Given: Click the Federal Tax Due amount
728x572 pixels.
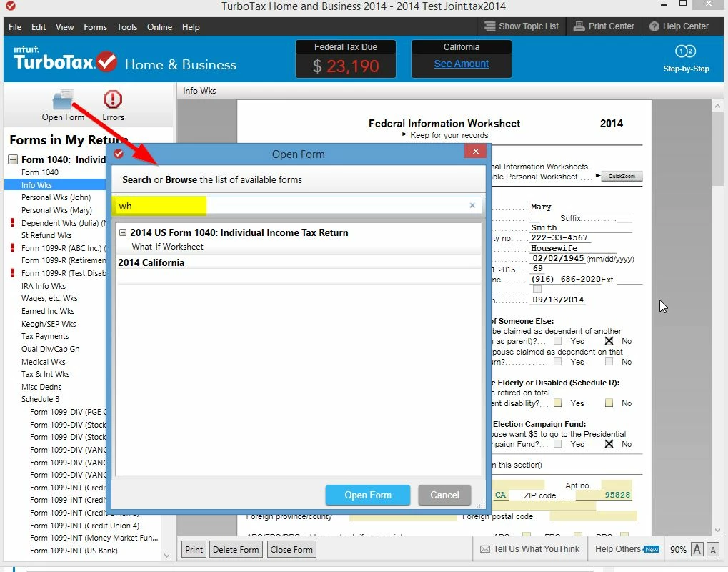Looking at the screenshot, I should point(346,66).
